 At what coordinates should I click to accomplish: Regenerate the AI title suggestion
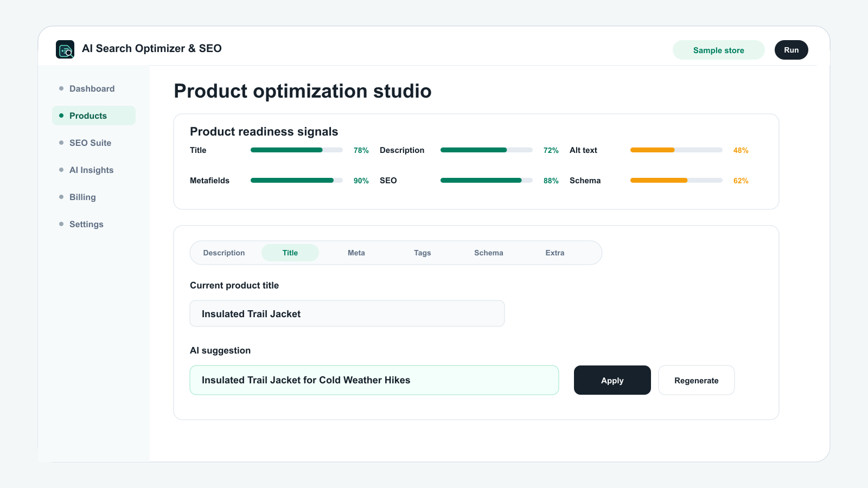(697, 380)
